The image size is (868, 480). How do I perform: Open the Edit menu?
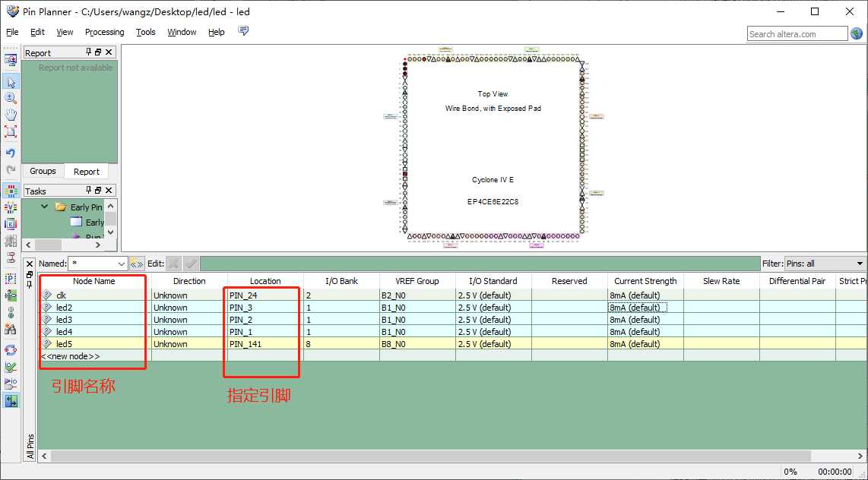tap(38, 32)
